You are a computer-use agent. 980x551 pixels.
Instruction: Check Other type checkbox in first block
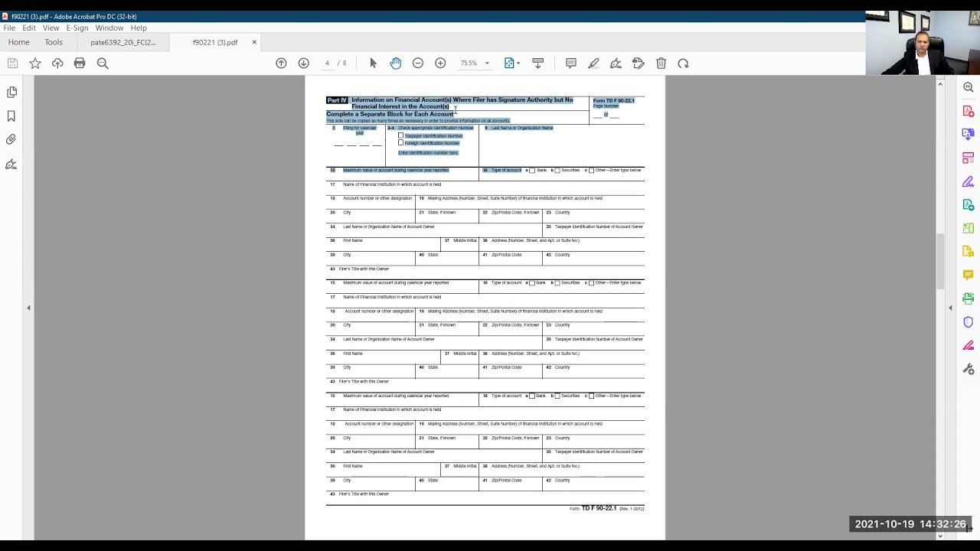click(591, 170)
